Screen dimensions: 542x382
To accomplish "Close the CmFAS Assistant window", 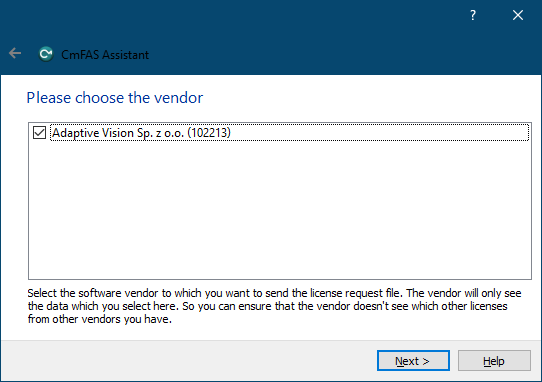I will pos(518,15).
